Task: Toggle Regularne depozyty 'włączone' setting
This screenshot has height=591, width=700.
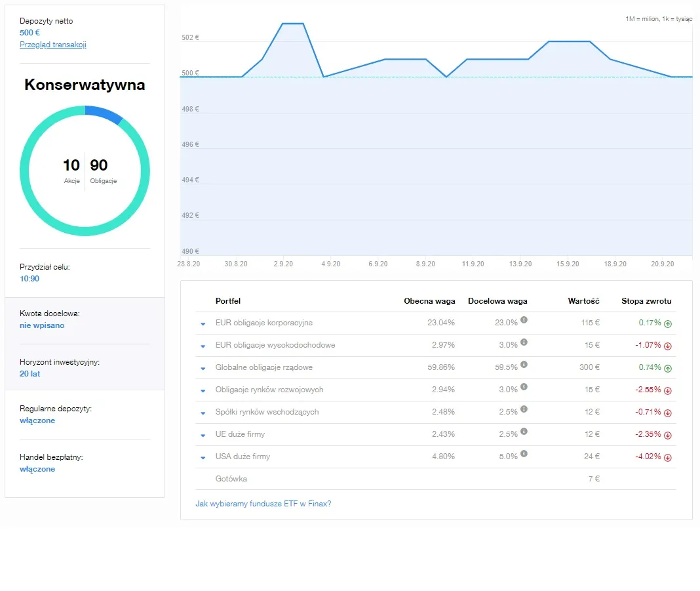Action: click(37, 420)
